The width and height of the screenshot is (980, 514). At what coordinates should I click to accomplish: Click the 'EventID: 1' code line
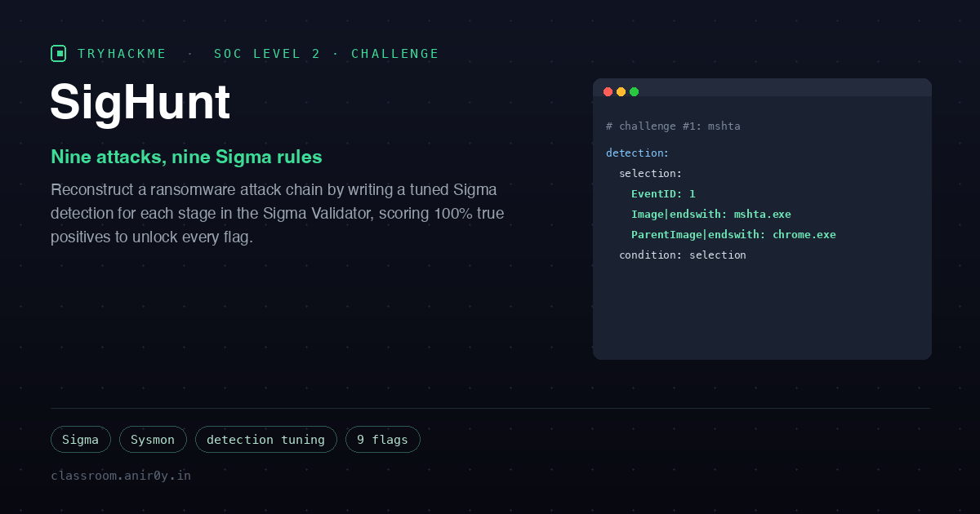[663, 194]
